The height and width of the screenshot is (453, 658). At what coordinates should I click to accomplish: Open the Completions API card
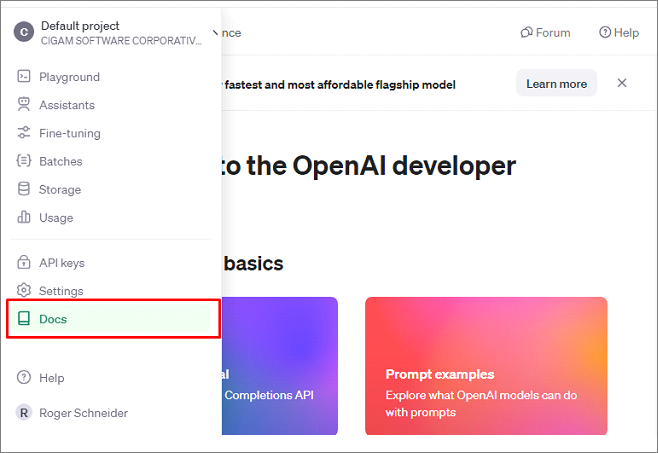coord(280,366)
